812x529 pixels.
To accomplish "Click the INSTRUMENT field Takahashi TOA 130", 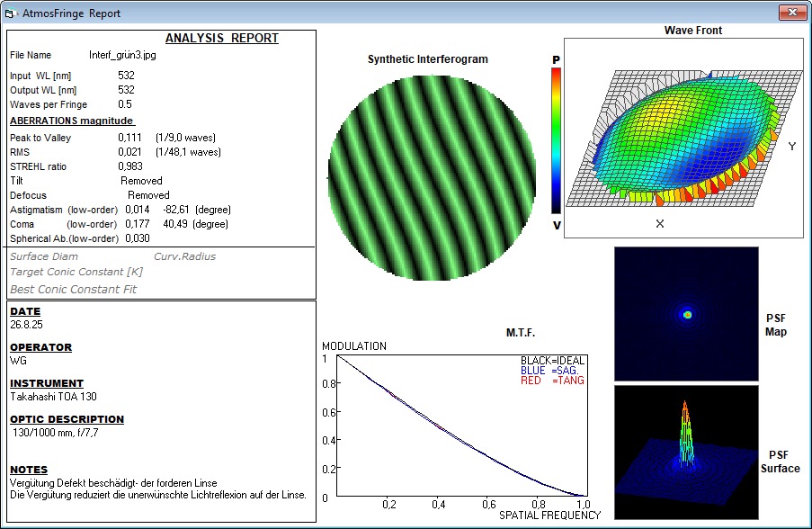I will tap(53, 397).
